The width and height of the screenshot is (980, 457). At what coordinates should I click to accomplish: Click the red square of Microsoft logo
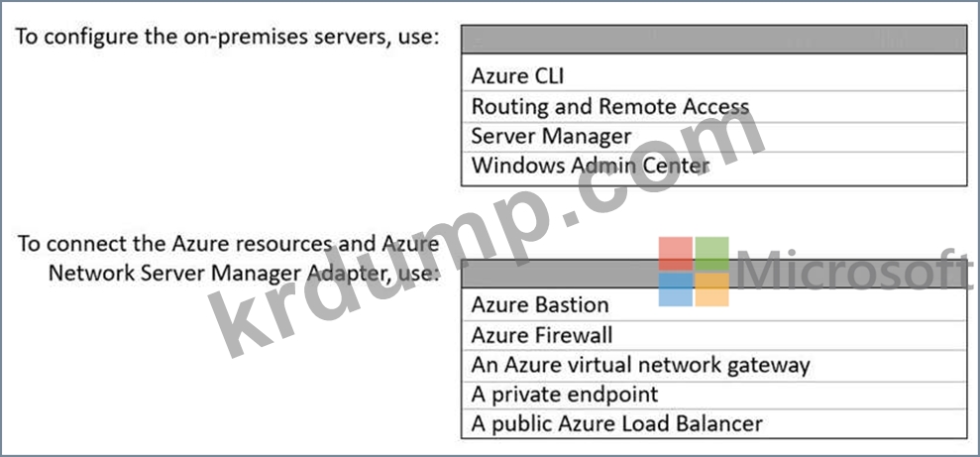677,253
